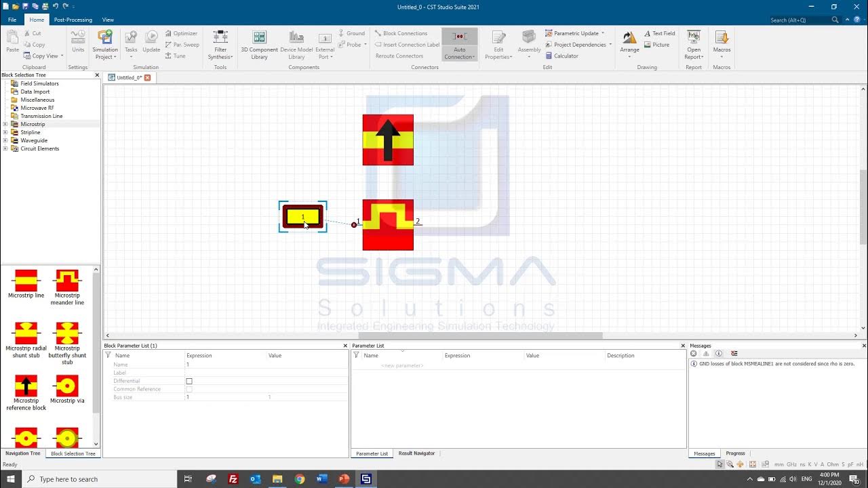868x488 pixels.
Task: Insert a Ground component
Action: [x=351, y=33]
